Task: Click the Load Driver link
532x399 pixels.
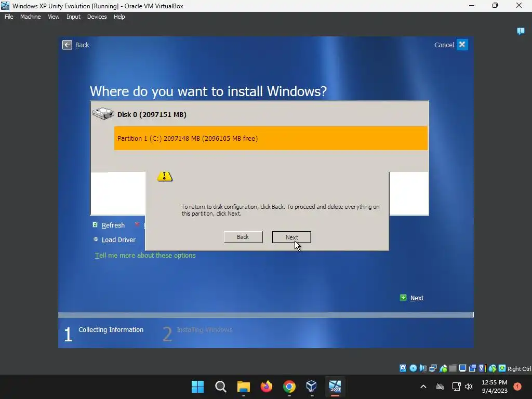Action: click(x=118, y=240)
